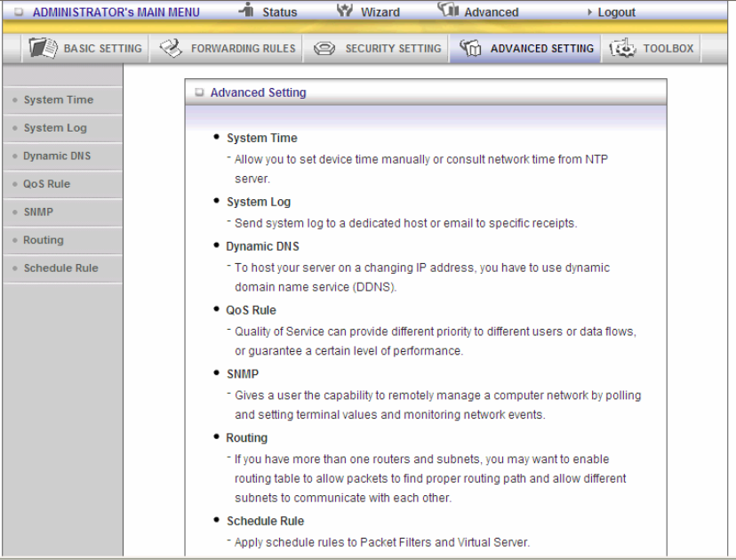Click the 'If you have more than one routers' text

430,478
